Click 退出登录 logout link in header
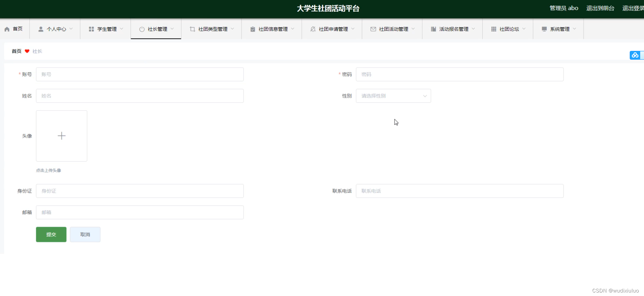 coord(633,8)
